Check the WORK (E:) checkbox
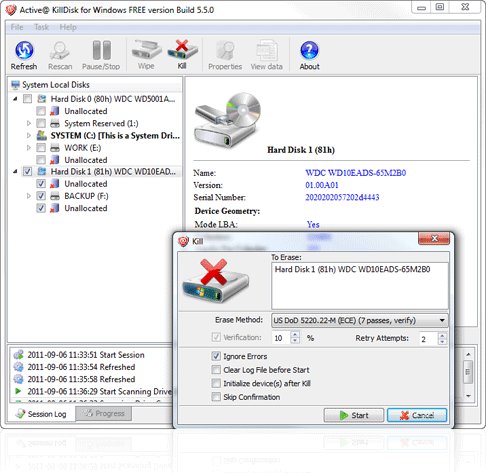Viewport: 486px width, 473px height. coord(41,148)
